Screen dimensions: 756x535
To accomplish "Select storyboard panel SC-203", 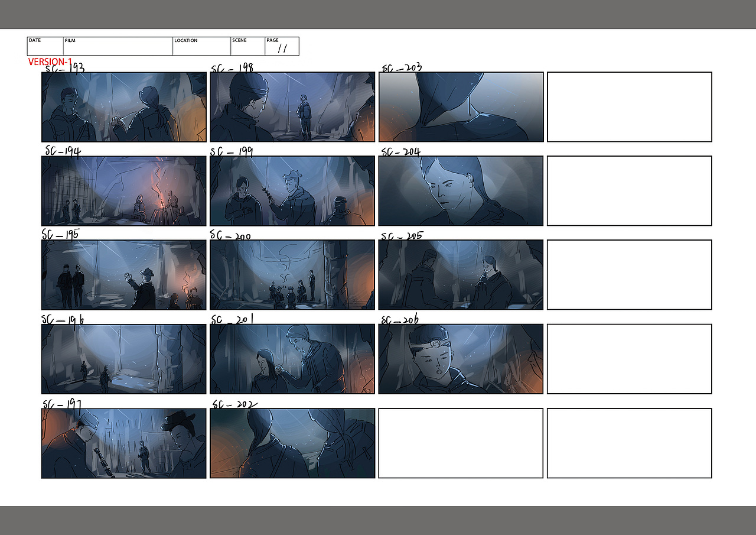I will pos(461,107).
